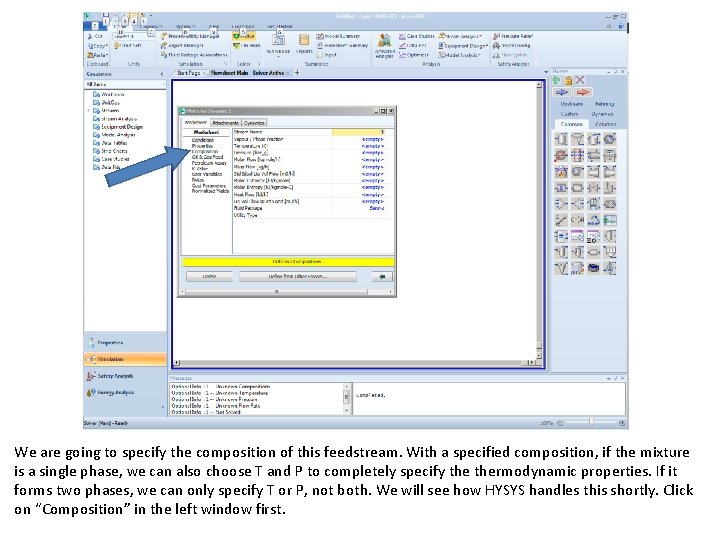Open the Equipment Design dropdown
The width and height of the screenshot is (720, 540).
pyautogui.click(x=463, y=45)
